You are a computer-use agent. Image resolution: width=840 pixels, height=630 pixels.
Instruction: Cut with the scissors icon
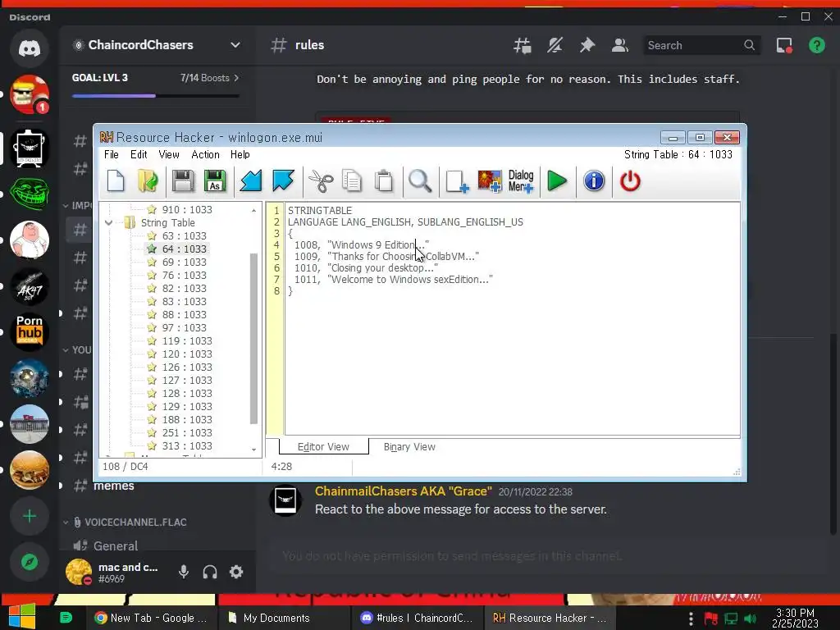[321, 181]
